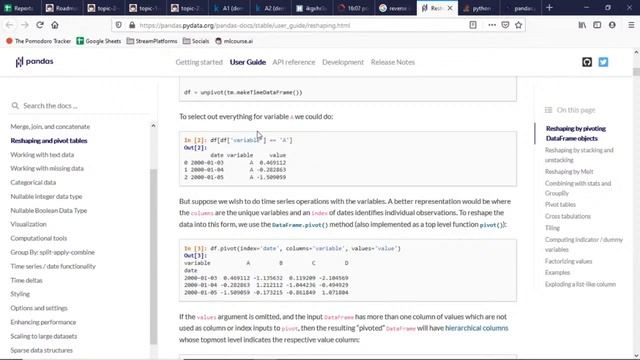
Task: Open Working with missing data page
Action: coord(47,168)
